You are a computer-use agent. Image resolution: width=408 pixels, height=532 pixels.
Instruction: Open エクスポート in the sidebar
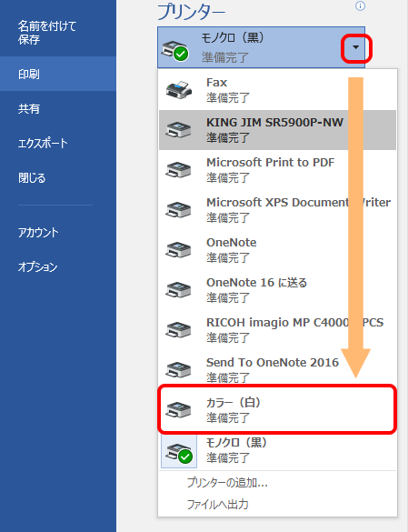58,143
